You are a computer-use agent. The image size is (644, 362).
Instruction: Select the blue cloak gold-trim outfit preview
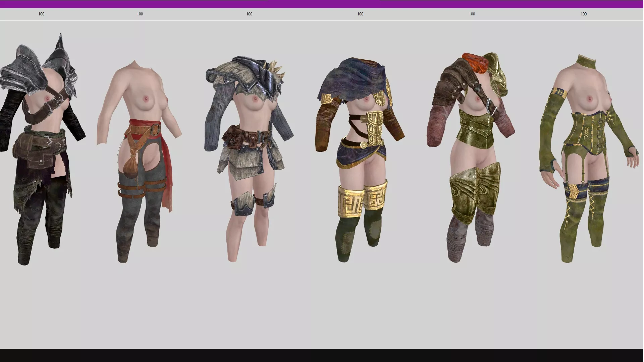click(x=360, y=160)
